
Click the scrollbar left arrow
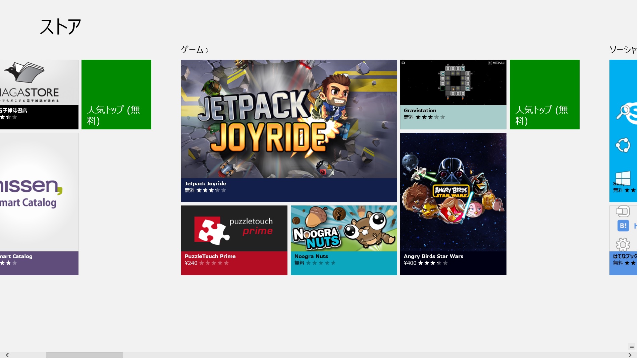[7, 355]
